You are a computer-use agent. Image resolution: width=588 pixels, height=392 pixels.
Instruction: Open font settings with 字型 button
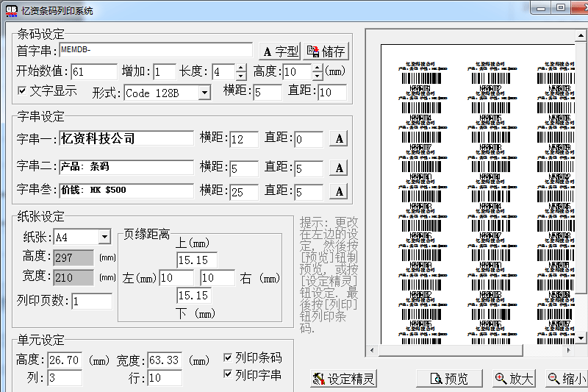click(x=280, y=51)
